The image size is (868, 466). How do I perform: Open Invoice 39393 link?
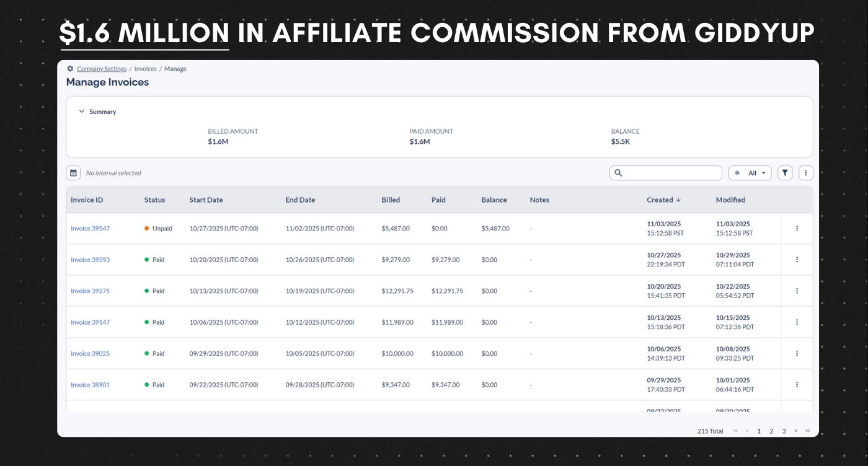click(90, 260)
